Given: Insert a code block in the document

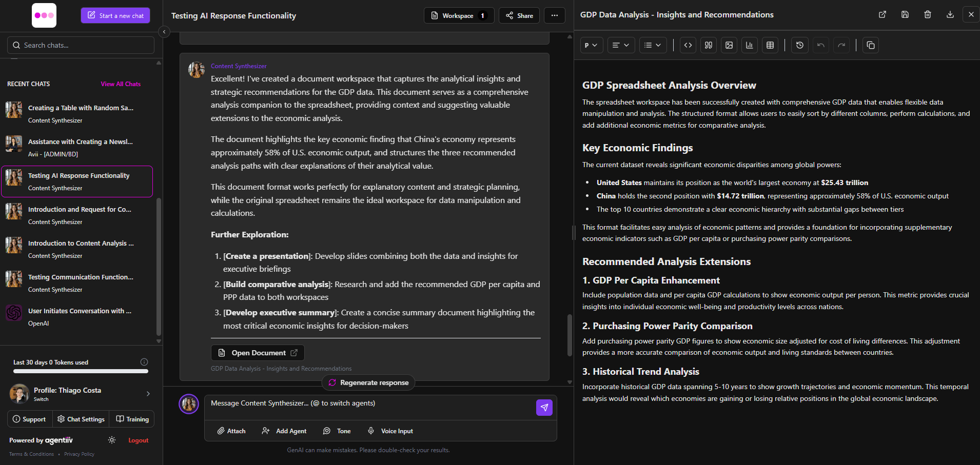Looking at the screenshot, I should (688, 45).
